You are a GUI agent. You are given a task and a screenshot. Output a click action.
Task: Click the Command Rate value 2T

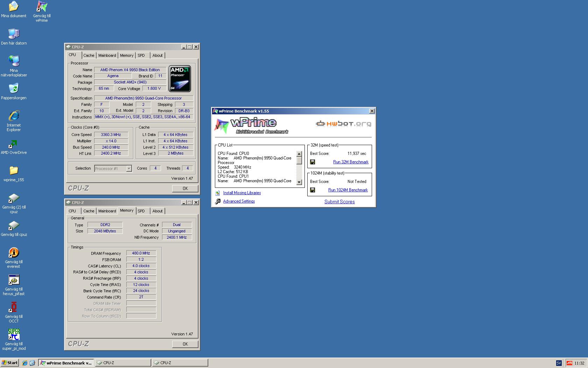coord(141,297)
